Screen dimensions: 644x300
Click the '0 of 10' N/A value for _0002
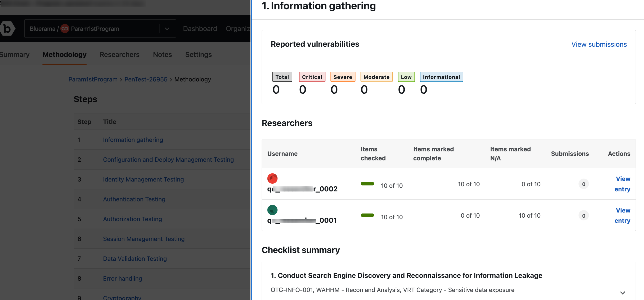click(x=531, y=184)
